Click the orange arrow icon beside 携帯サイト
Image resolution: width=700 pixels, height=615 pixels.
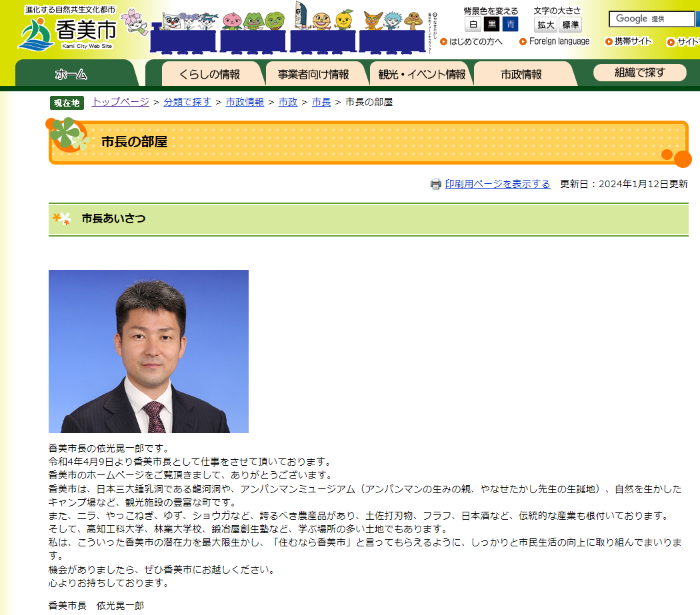coord(609,42)
